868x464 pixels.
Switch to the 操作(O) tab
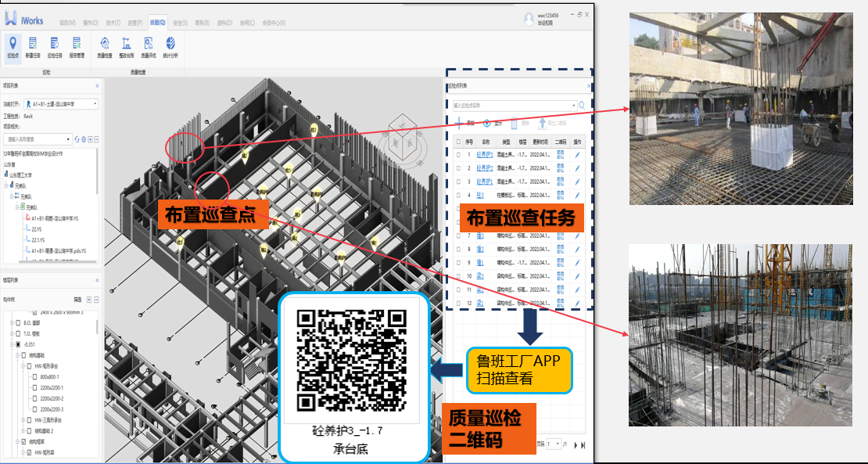click(90, 23)
